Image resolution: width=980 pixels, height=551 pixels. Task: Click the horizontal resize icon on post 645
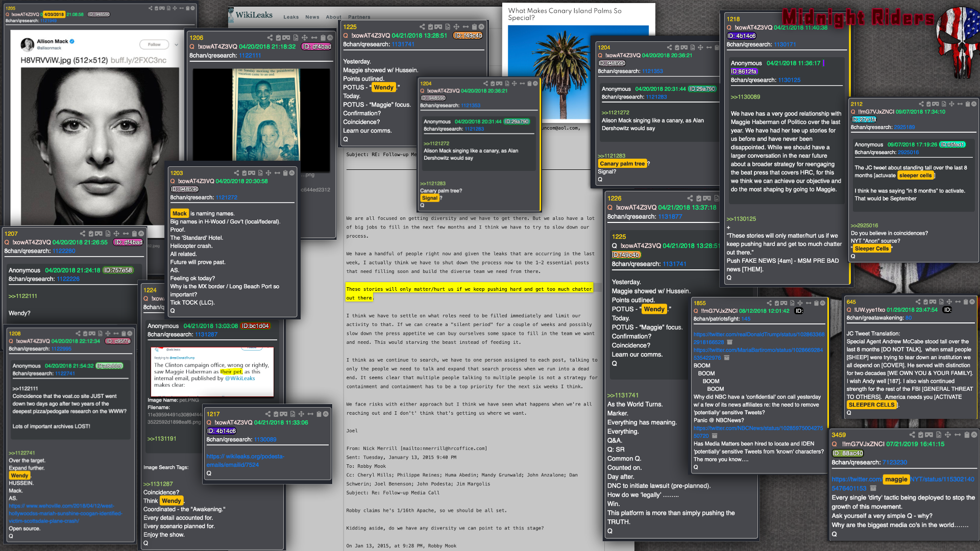pos(958,302)
